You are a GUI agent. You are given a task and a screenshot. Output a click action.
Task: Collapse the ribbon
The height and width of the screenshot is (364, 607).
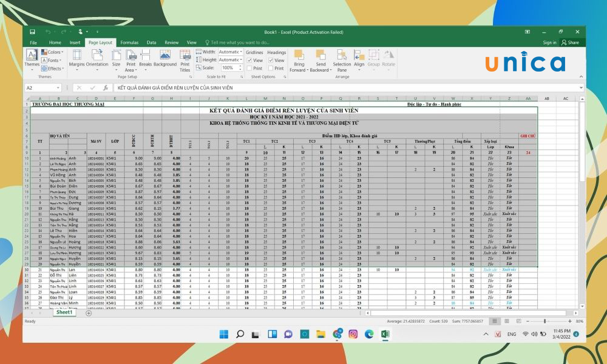pyautogui.click(x=581, y=76)
